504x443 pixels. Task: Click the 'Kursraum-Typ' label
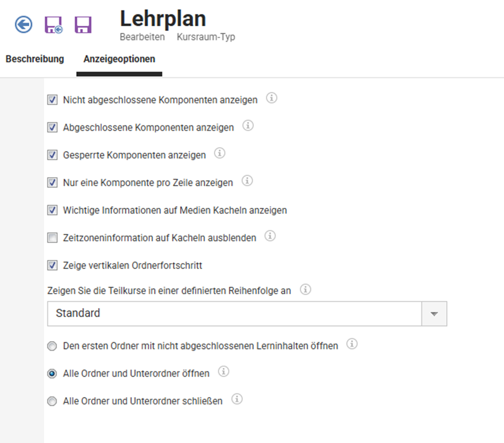[x=206, y=37]
